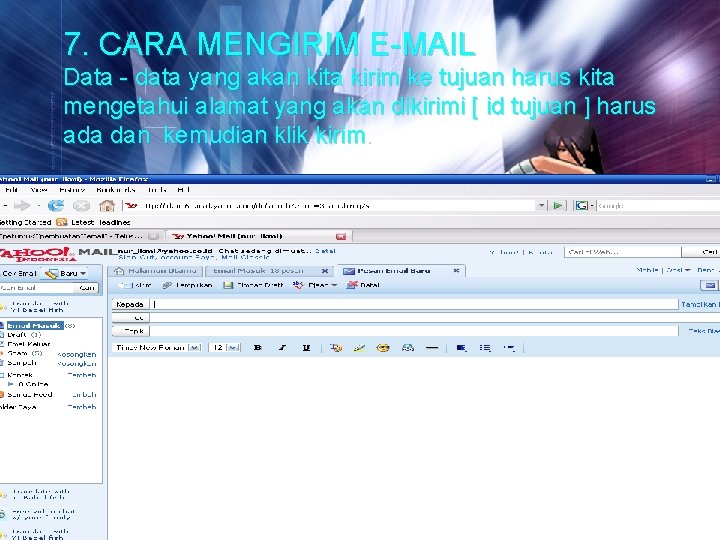
Task: Click the Kirim send envelope icon
Action: [x=124, y=285]
